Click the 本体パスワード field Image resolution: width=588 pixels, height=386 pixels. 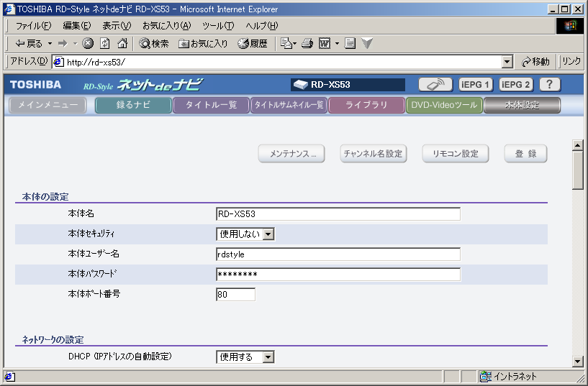[x=338, y=275]
